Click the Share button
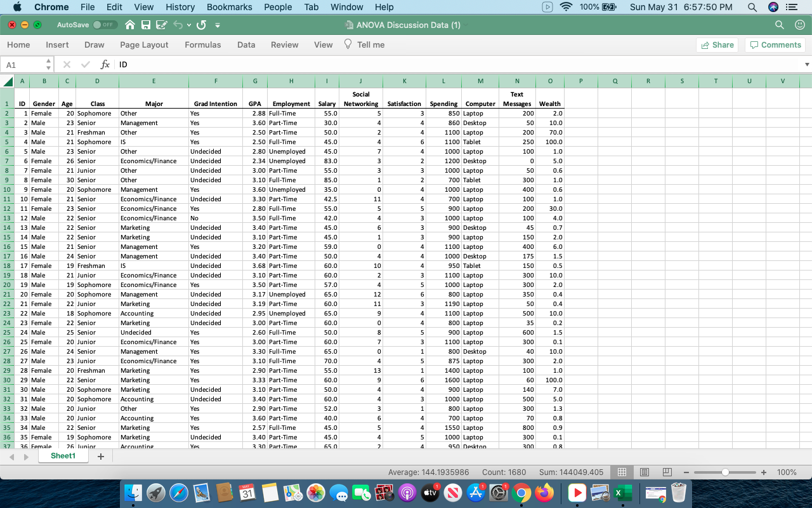 [x=717, y=44]
